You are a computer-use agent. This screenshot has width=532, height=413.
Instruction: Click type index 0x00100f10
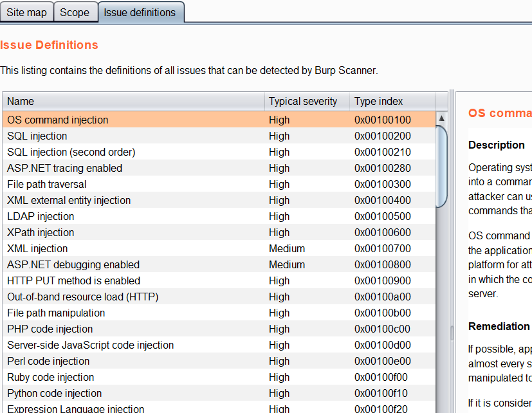(x=381, y=393)
